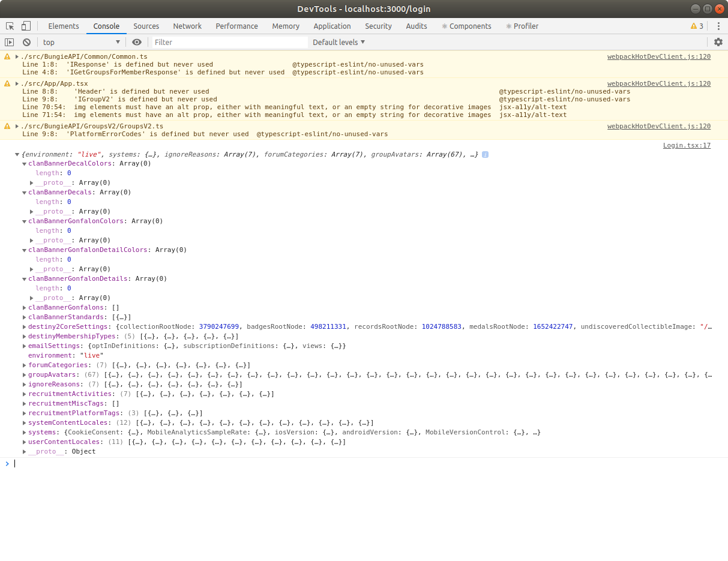
Task: Open the Application tab
Action: 332,26
